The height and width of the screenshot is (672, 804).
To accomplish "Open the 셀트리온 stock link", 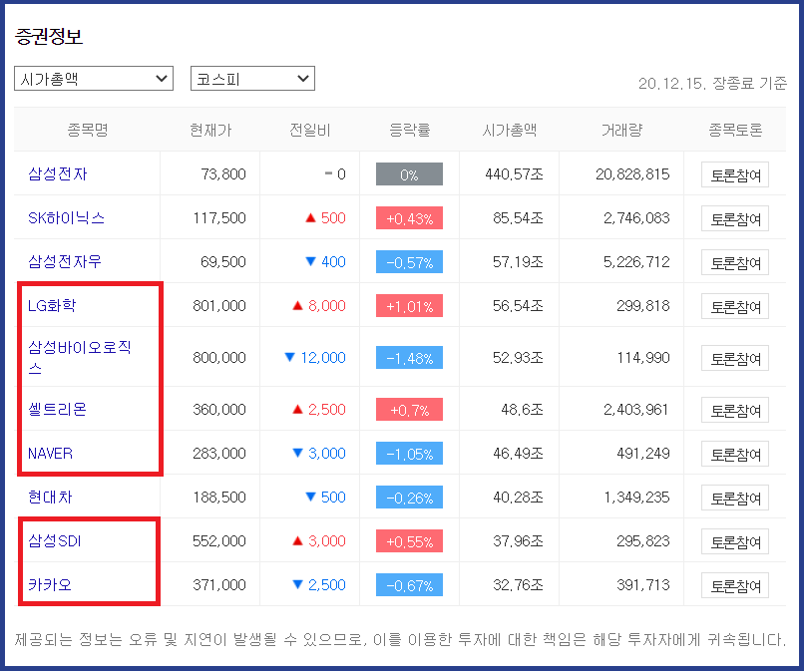I will tap(57, 409).
